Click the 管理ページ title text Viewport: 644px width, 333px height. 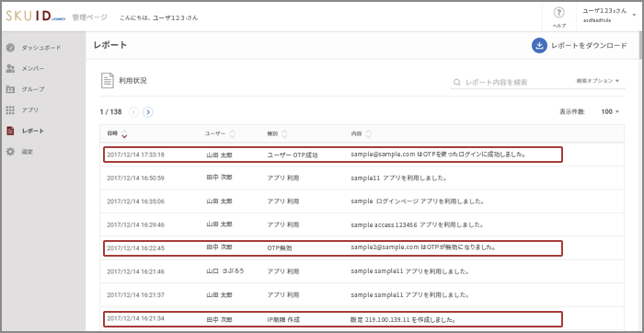pos(89,17)
